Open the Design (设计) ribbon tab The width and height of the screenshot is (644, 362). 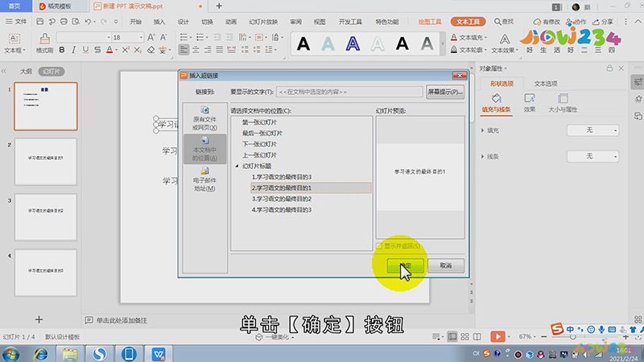184,22
